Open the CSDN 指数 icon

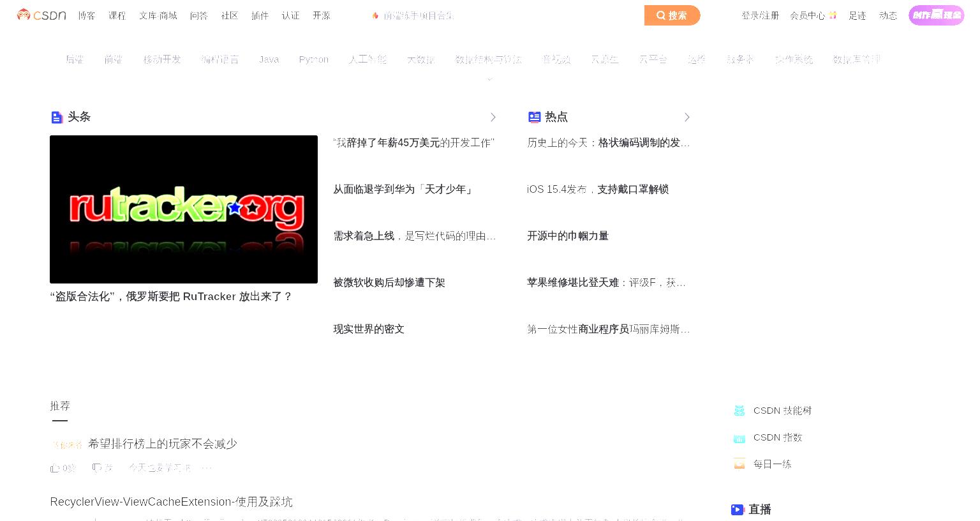[x=739, y=437]
